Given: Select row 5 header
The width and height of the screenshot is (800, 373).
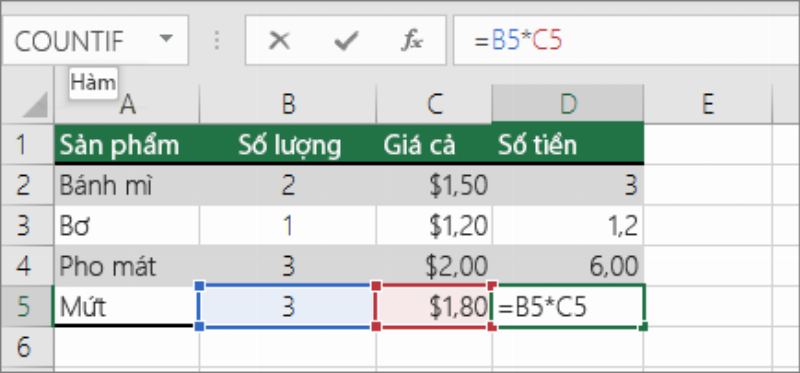Looking at the screenshot, I should [x=27, y=306].
